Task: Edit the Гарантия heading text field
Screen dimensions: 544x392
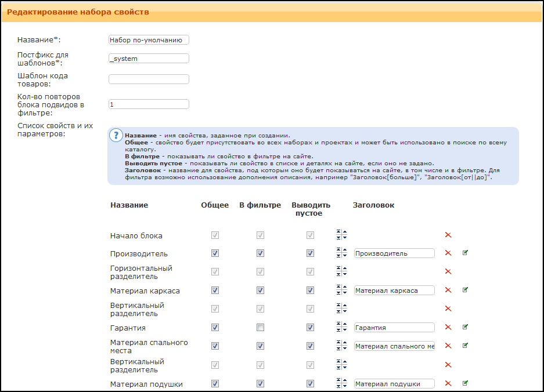Action: tap(394, 328)
